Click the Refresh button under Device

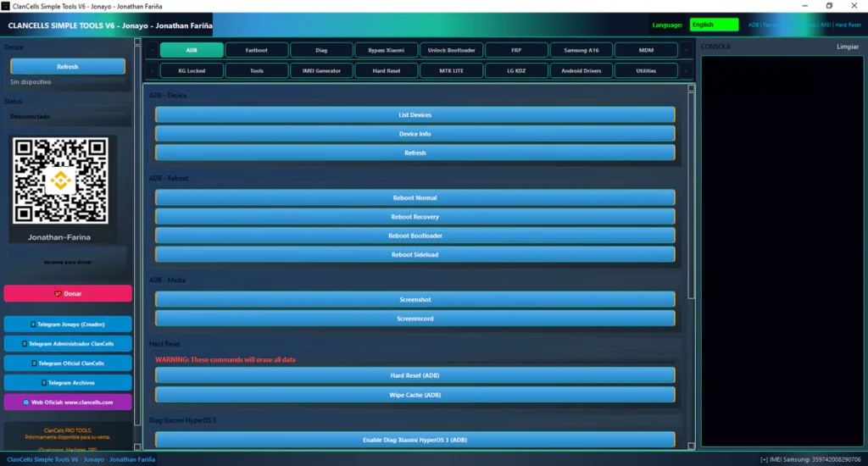point(68,66)
